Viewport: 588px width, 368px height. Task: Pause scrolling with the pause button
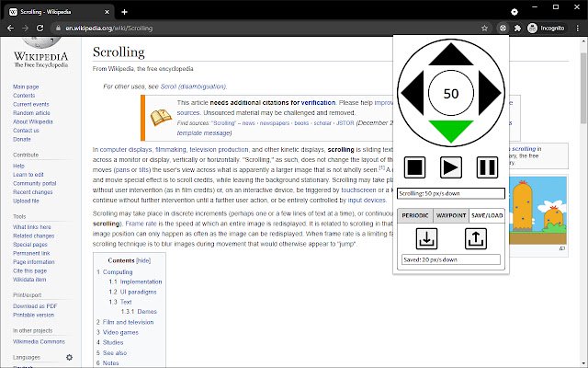click(487, 167)
